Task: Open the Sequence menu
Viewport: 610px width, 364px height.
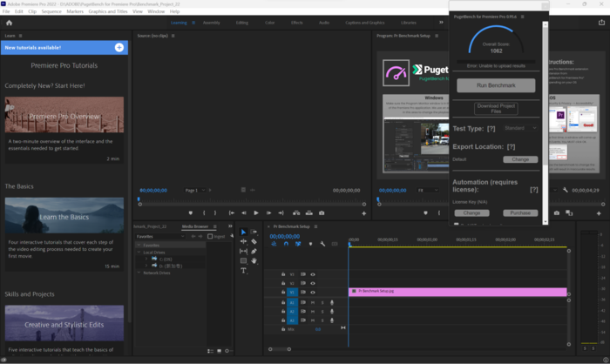Action: [51, 11]
